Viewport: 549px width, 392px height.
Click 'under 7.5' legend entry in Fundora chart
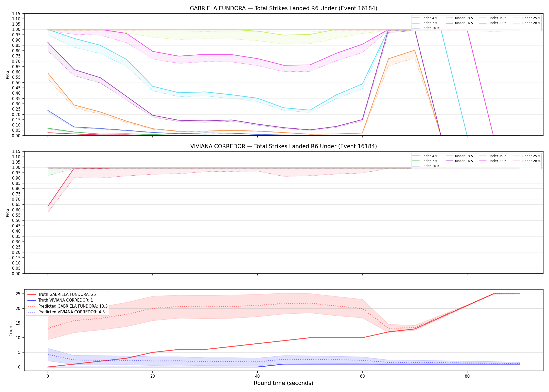(x=425, y=23)
